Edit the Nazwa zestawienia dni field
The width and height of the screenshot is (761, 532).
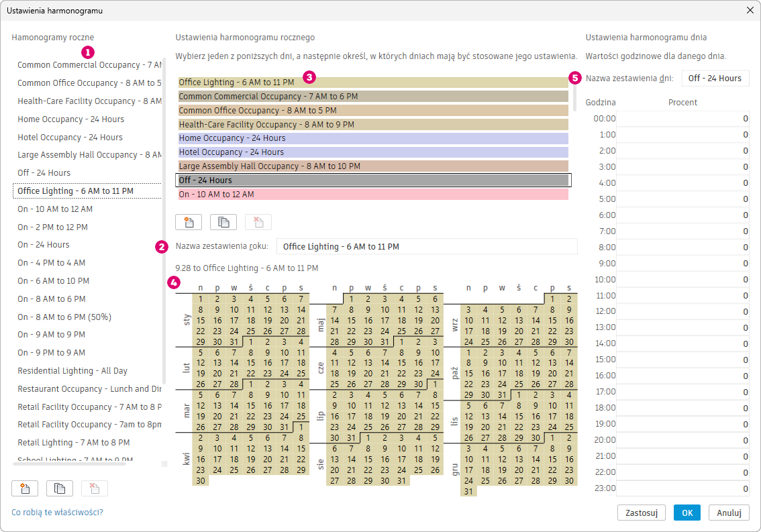(715, 78)
